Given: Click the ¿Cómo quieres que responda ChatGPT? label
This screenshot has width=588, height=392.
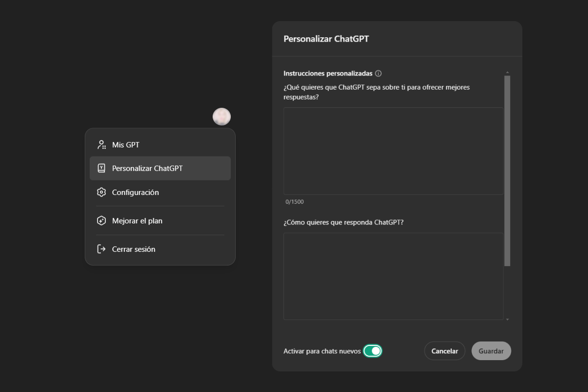Looking at the screenshot, I should (343, 222).
